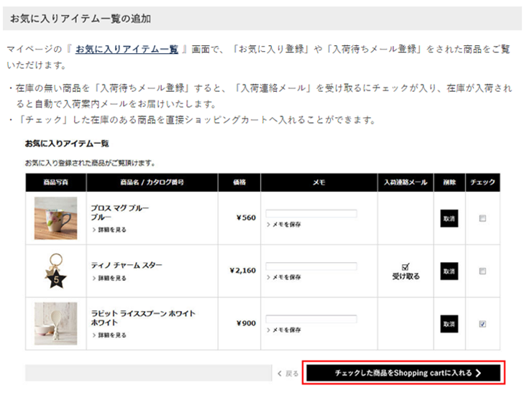Click the blue mug product thumbnail
Image resolution: width=532 pixels, height=395 pixels.
[x=55, y=218]
